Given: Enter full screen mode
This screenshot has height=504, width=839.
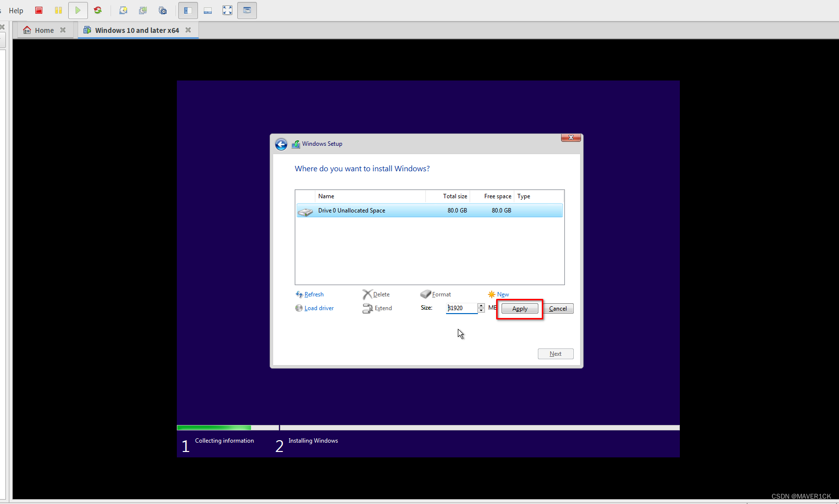Looking at the screenshot, I should pyautogui.click(x=227, y=10).
